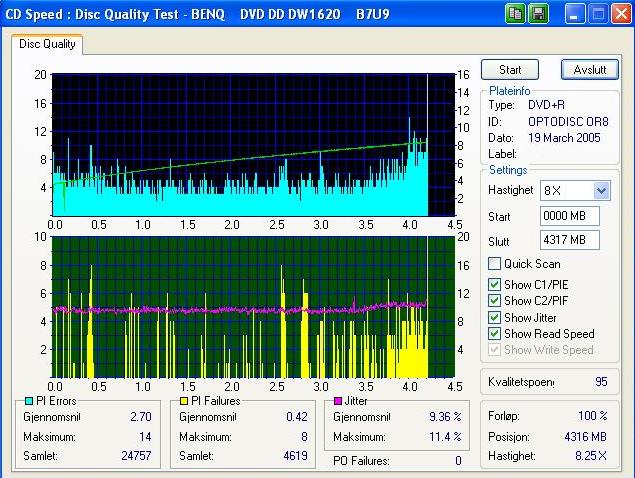The image size is (635, 478).
Task: Click the Jitter Maksimum value 11.4 %
Action: tap(445, 437)
